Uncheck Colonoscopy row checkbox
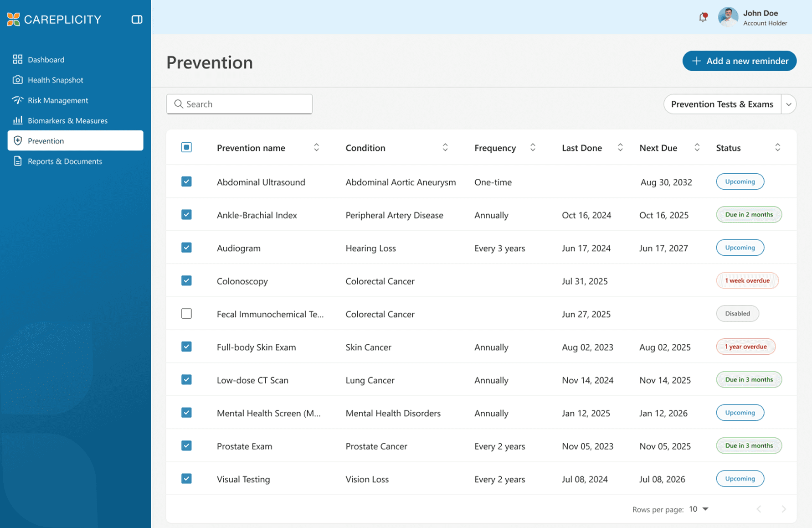Image resolution: width=812 pixels, height=528 pixels. pos(186,280)
